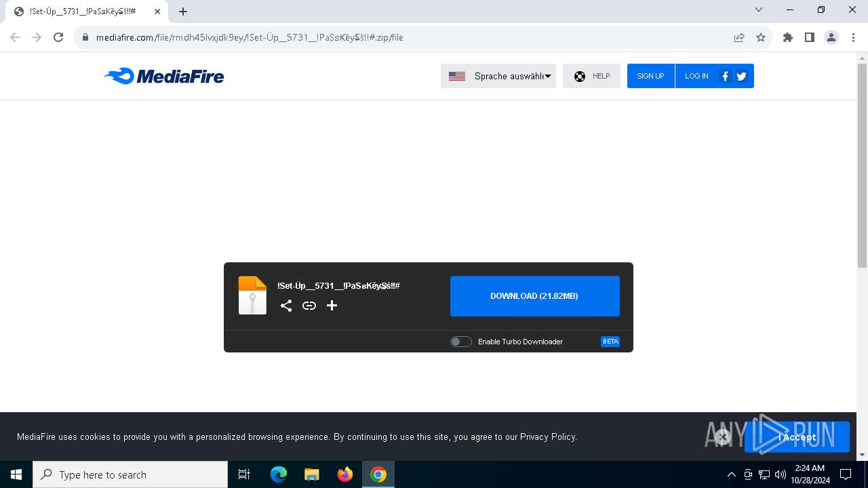Click Windows taskbar search box
This screenshot has height=488, width=868.
pyautogui.click(x=130, y=474)
